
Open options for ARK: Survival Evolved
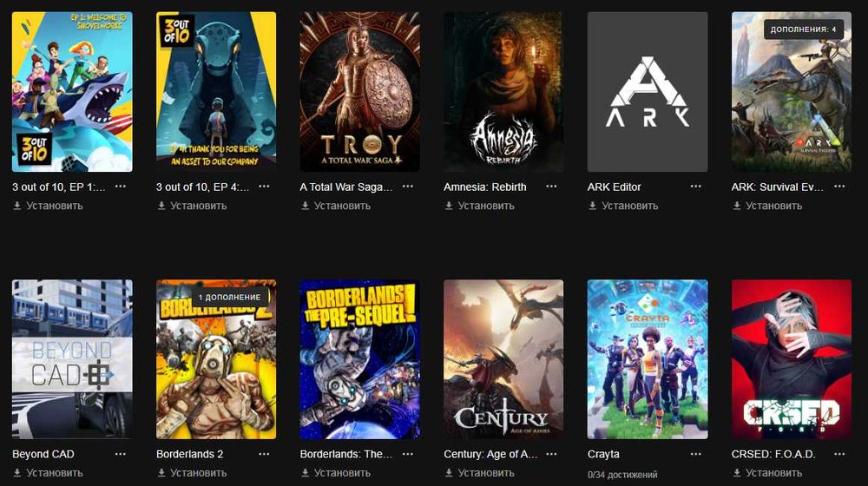839,187
